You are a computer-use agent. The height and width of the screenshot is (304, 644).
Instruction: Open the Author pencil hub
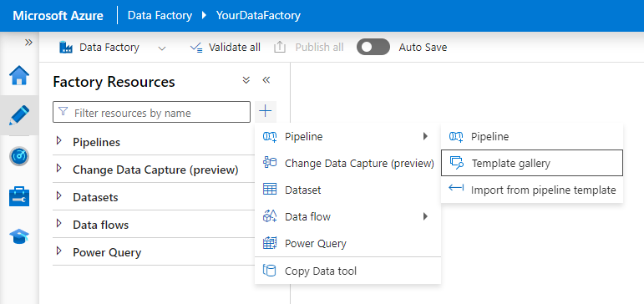(19, 115)
